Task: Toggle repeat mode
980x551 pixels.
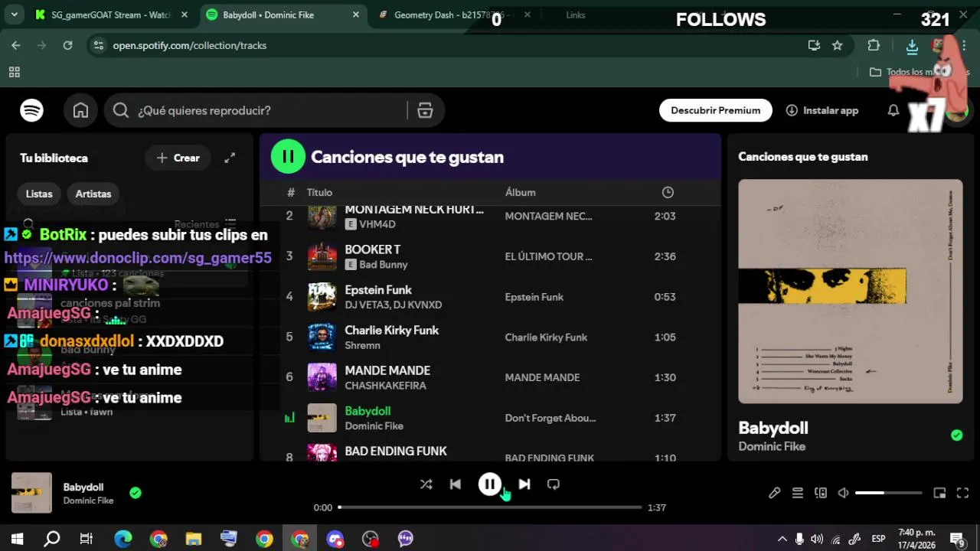Action: 554,484
